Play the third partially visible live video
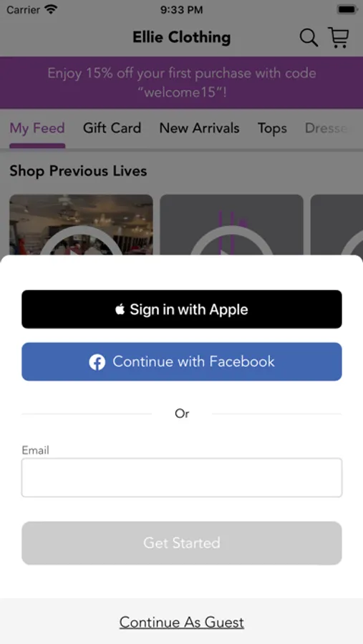This screenshot has height=644, width=363. [337, 225]
